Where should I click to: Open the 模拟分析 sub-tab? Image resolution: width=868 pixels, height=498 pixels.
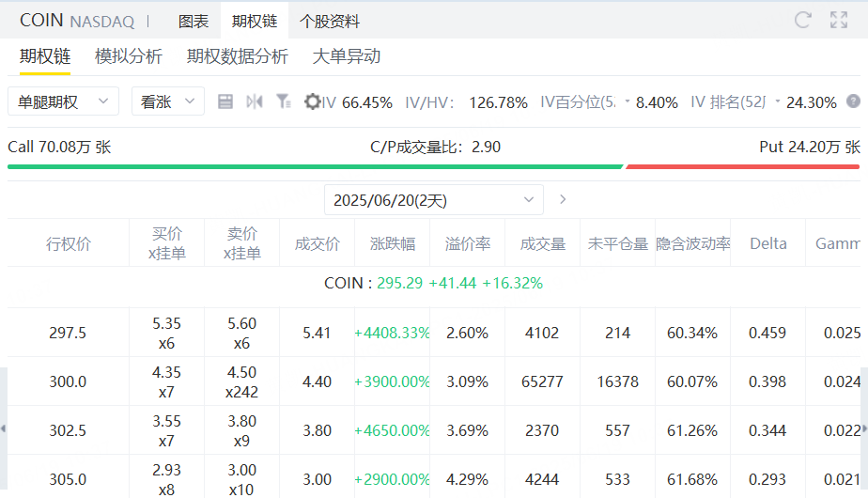click(129, 56)
